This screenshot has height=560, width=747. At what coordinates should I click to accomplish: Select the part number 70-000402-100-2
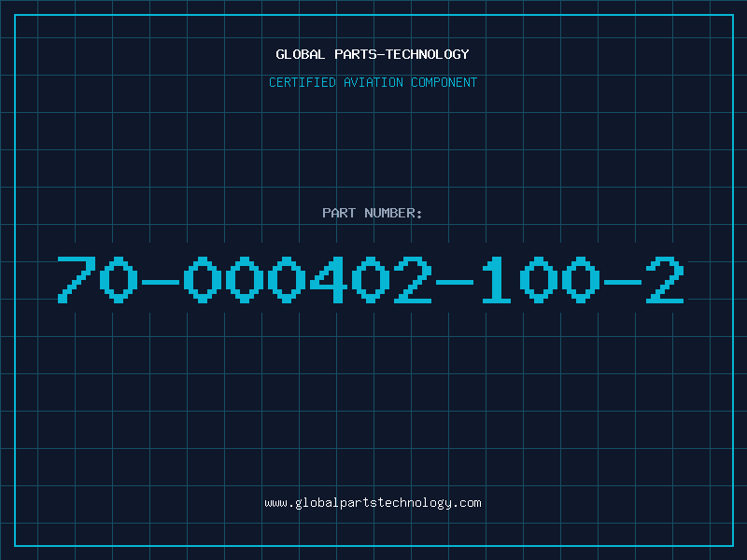click(371, 280)
